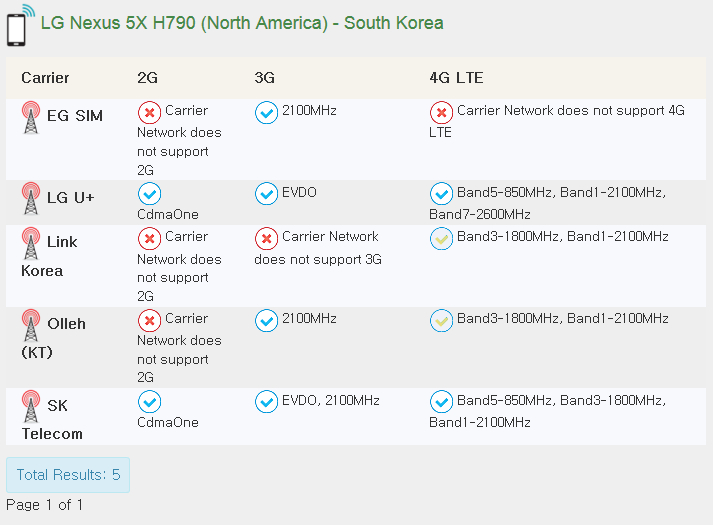Image resolution: width=713 pixels, height=525 pixels.
Task: Click the blue checkmark beside EG SIM 2100MHz
Action: click(x=266, y=112)
